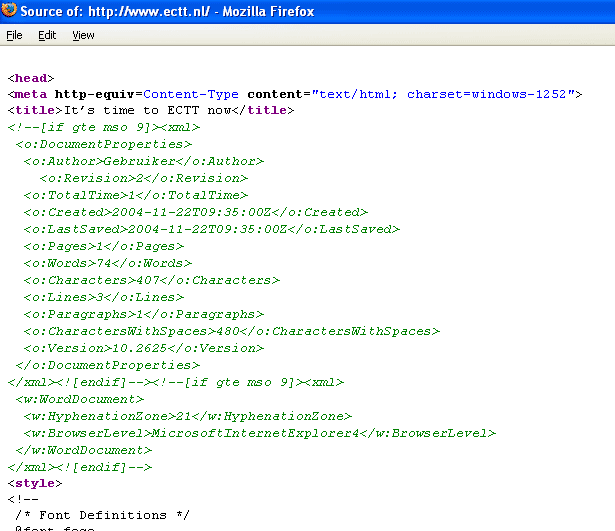The image size is (615, 531).
Task: Click the opening head tag line
Action: coord(31,78)
